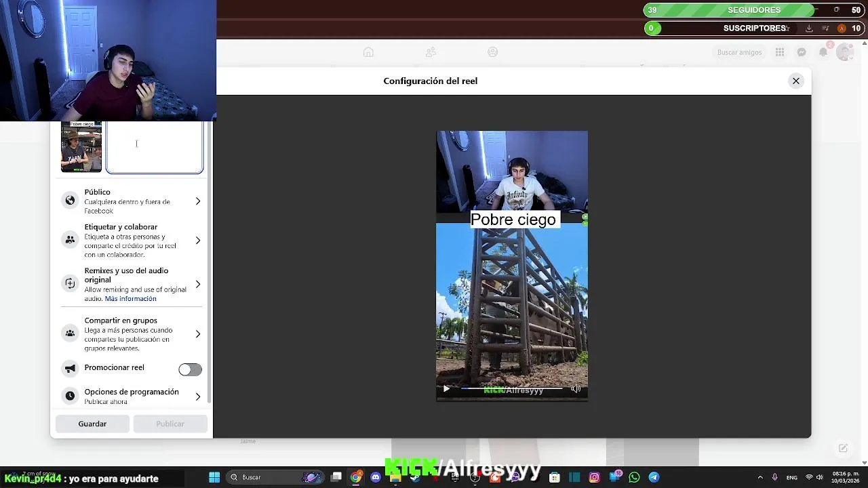This screenshot has height=488, width=868.
Task: Click the ENG language indicator
Action: click(791, 478)
